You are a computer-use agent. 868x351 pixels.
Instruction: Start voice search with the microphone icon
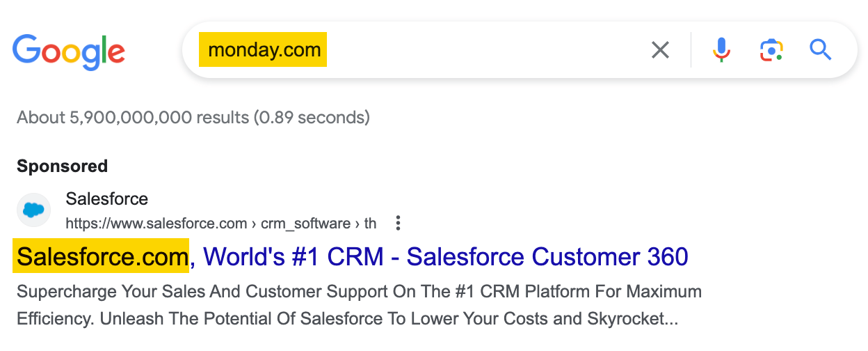721,50
